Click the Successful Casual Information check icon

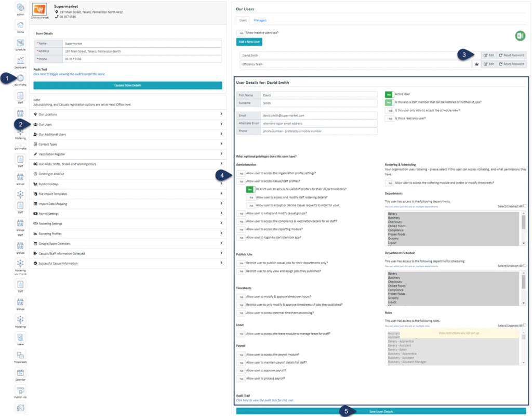pyautogui.click(x=35, y=263)
